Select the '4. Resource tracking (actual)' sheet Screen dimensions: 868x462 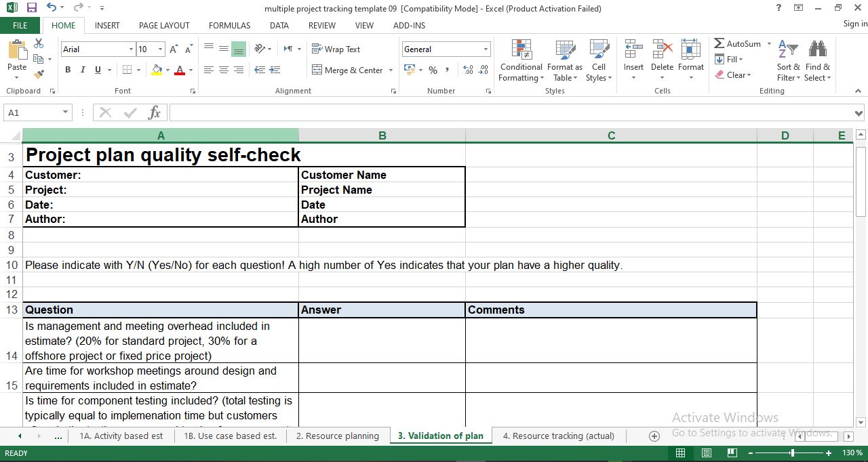558,436
